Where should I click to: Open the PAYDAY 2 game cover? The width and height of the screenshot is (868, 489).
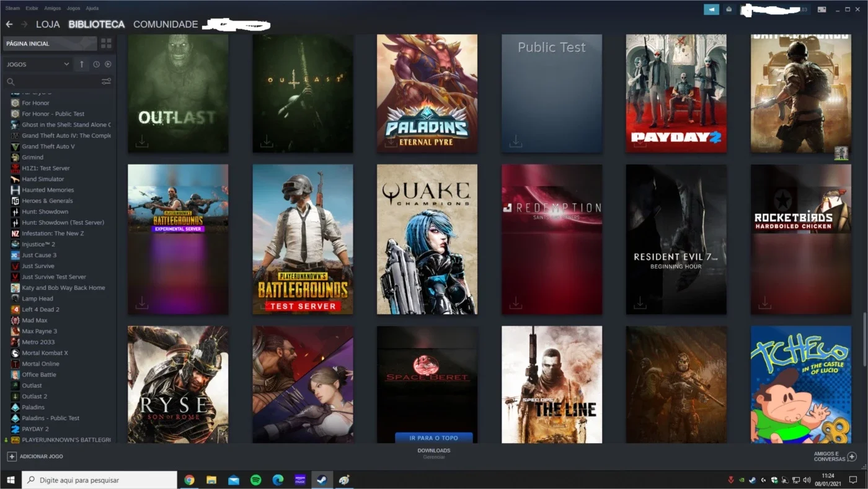676,93
